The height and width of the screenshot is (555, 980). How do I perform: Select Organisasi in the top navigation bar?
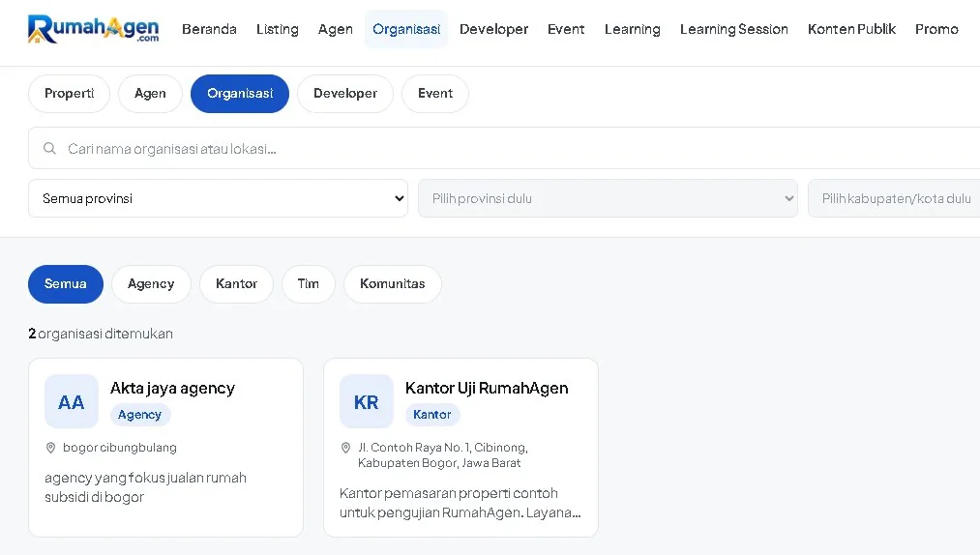tap(406, 29)
